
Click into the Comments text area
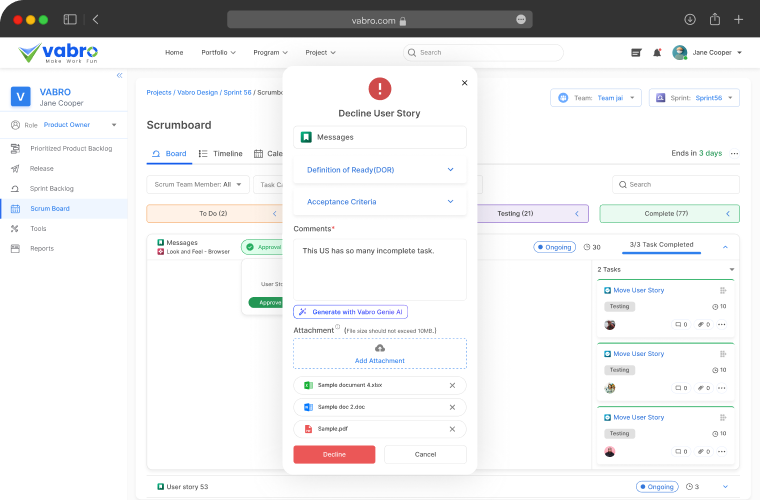coord(379,270)
